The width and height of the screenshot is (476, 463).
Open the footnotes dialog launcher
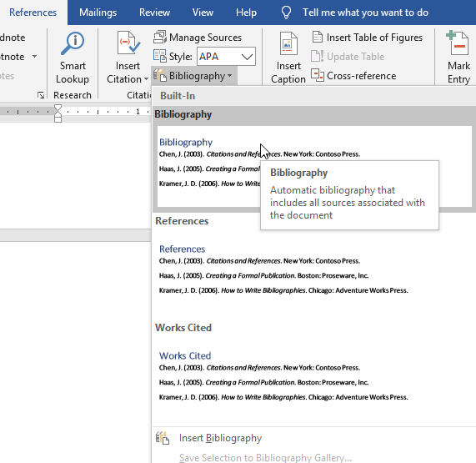[41, 95]
